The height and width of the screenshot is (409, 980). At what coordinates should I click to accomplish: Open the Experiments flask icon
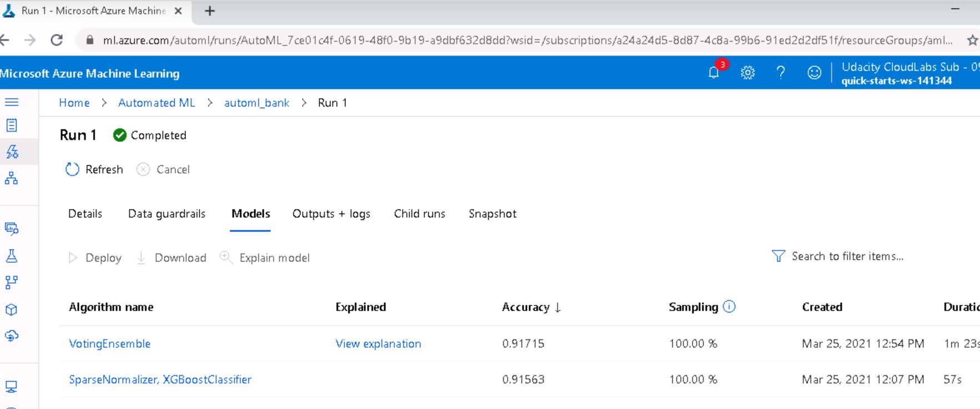[x=12, y=256]
